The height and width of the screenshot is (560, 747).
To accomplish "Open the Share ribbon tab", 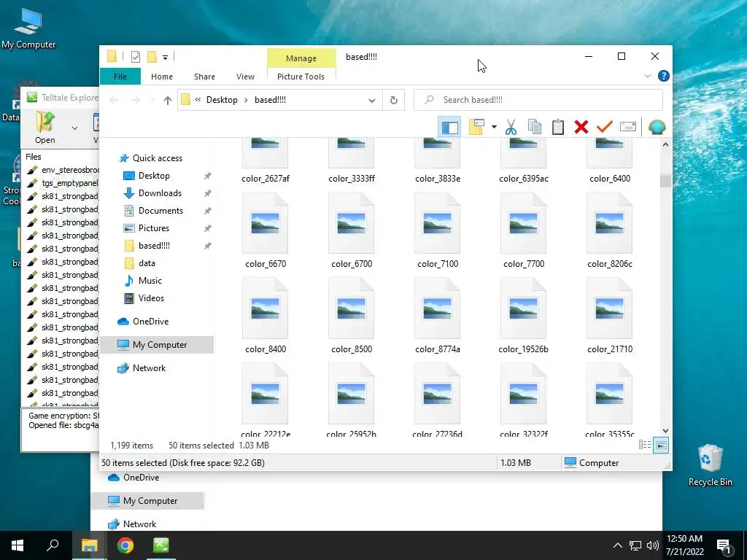I will pyautogui.click(x=204, y=77).
